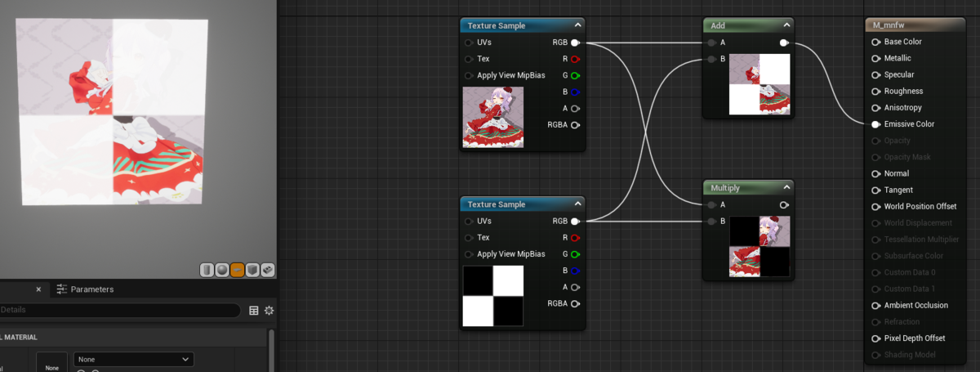980x372 pixels.
Task: Click UVs input pin of character Texture Sample
Action: coord(469,43)
